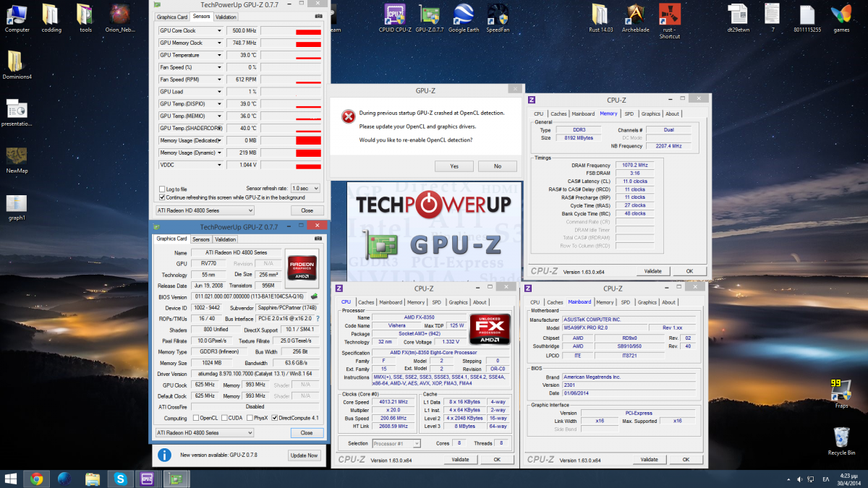The height and width of the screenshot is (488, 868).
Task: Open the CPU-Z Processor #1 selection dropdown
Action: click(396, 443)
